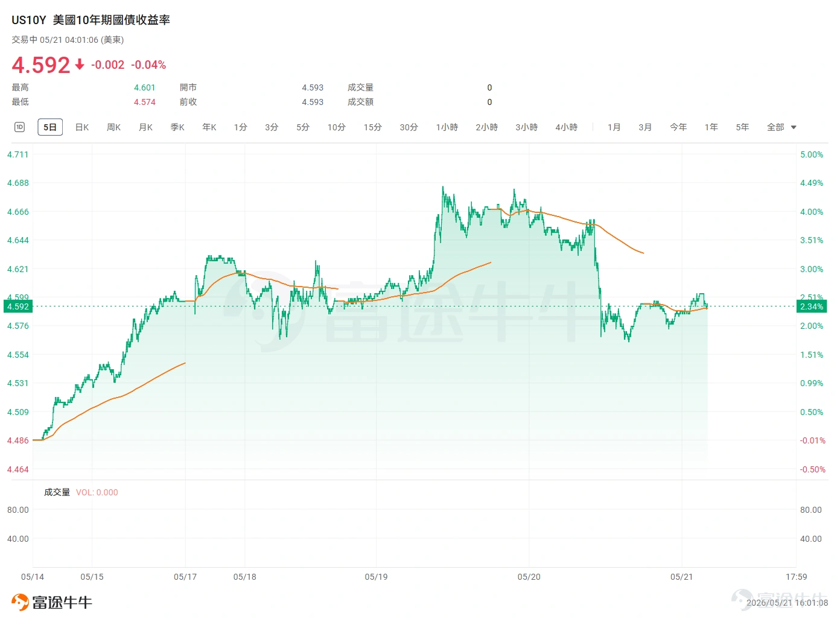840x622 pixels.
Task: Select the 2小時 interval
Action: [487, 127]
